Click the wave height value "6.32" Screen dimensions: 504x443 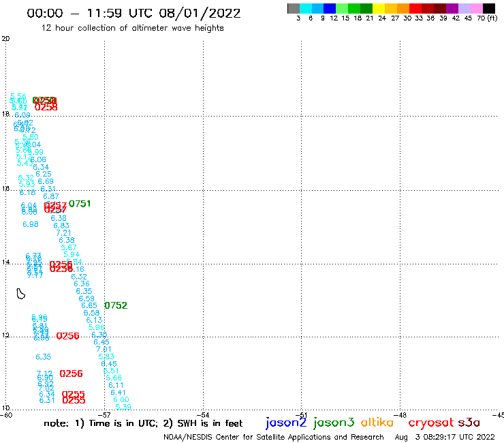coord(79,277)
